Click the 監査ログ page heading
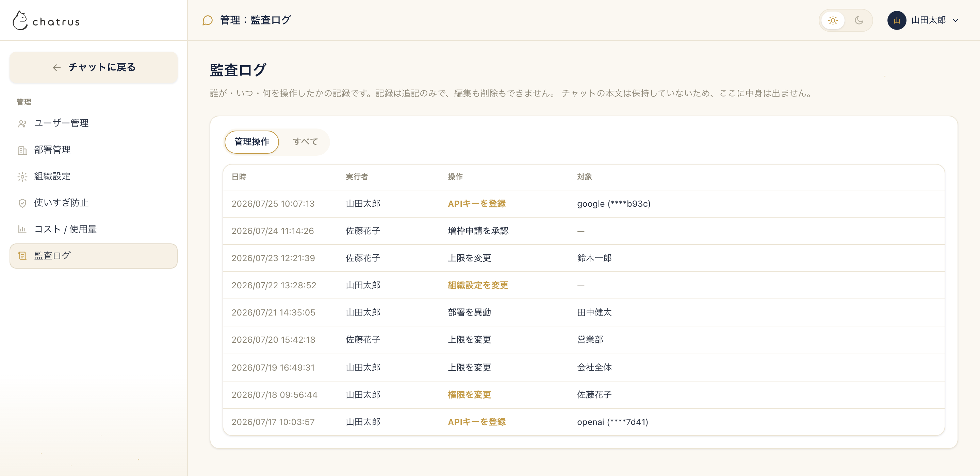Image resolution: width=980 pixels, height=476 pixels. click(238, 70)
